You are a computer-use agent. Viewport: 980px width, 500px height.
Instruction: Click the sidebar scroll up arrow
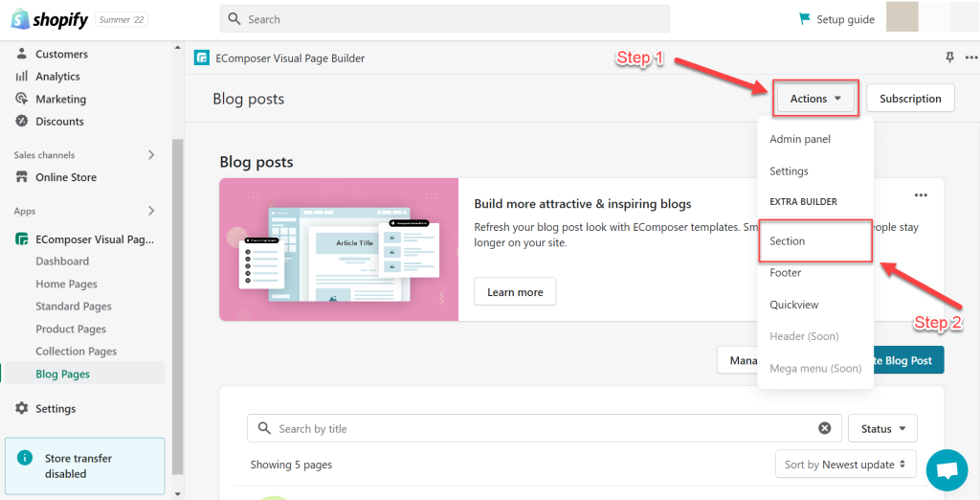coord(177,48)
